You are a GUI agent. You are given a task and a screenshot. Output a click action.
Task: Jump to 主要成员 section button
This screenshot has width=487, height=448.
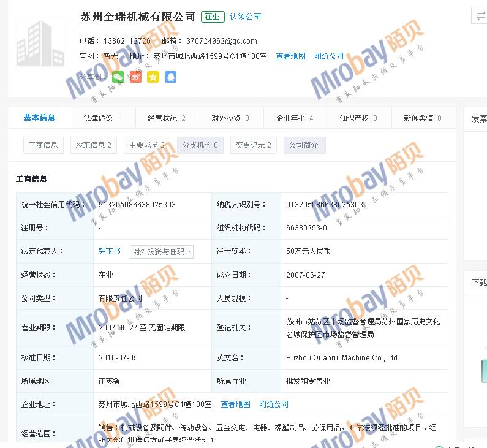[146, 145]
